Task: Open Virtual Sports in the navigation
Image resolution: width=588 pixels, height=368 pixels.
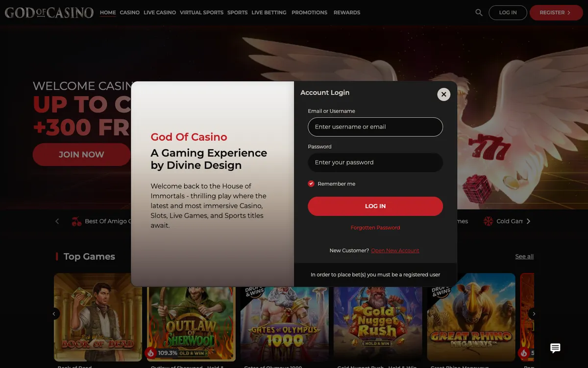Action: point(201,12)
